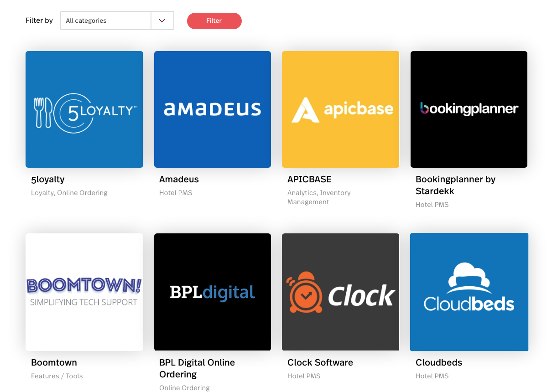Open the Cloudbeds logo tile
The image size is (552, 392).
[x=469, y=292]
